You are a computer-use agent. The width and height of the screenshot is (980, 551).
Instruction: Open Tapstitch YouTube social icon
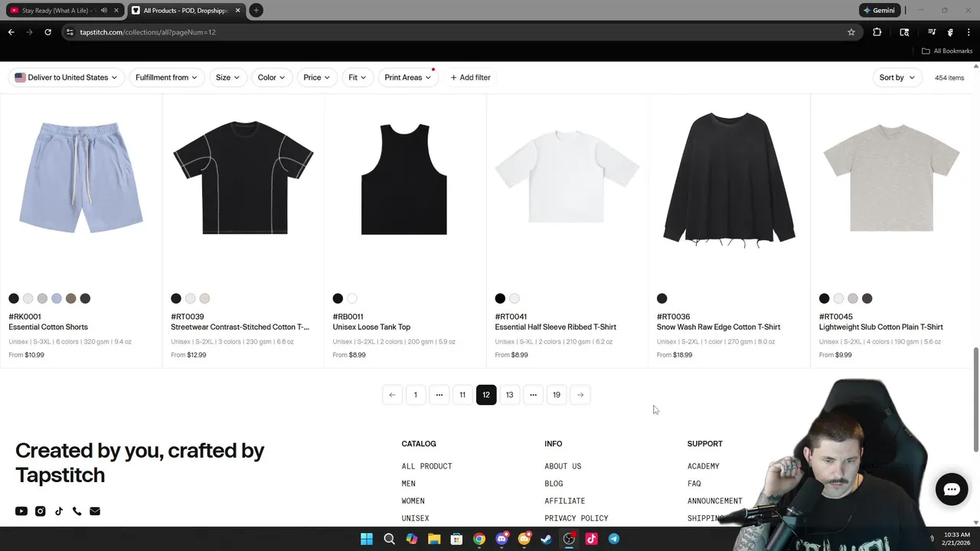pos(21,511)
